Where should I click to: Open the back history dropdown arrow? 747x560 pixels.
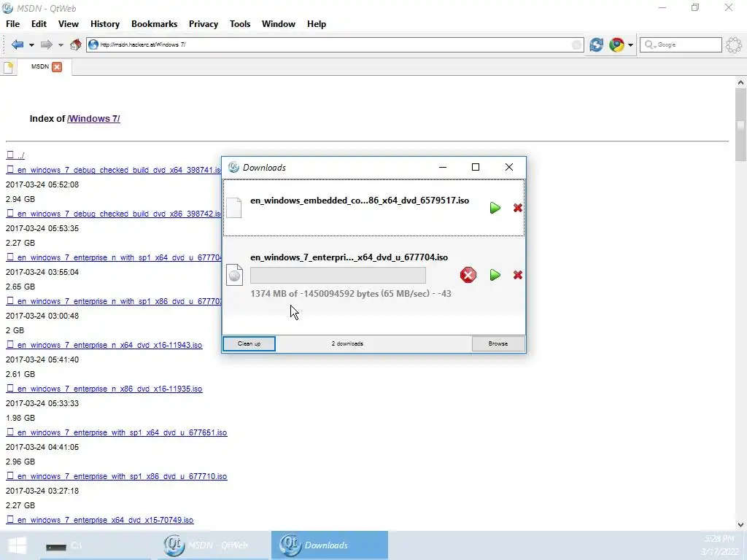pos(31,45)
